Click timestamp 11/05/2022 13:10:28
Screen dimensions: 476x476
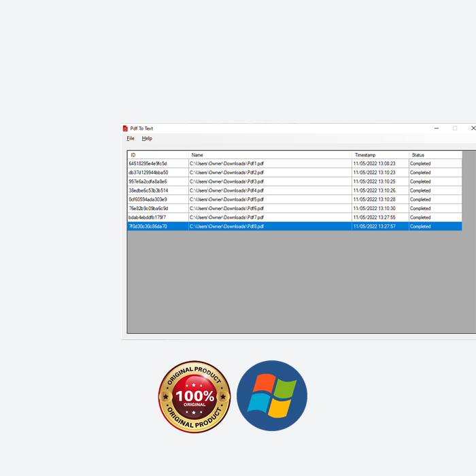tap(380, 199)
